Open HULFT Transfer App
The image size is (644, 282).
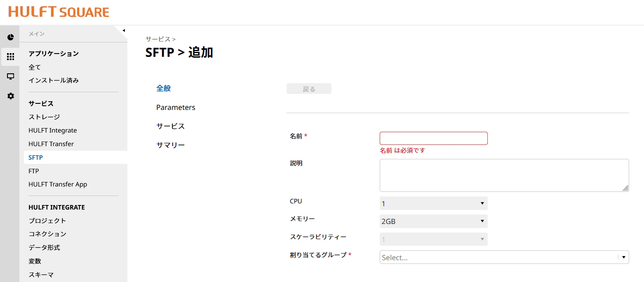click(58, 184)
